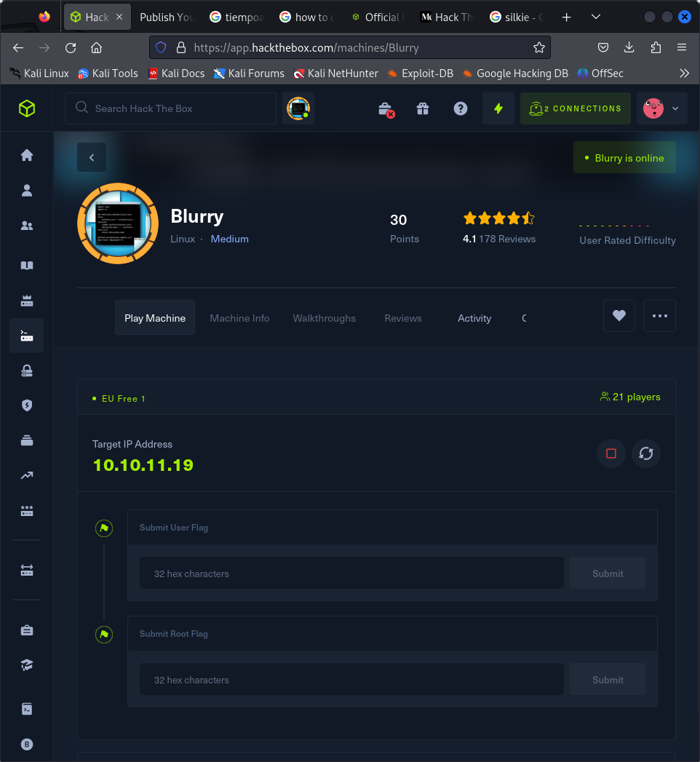Open the Kali Tools bookmark
This screenshot has height=762, width=700.
[x=108, y=74]
